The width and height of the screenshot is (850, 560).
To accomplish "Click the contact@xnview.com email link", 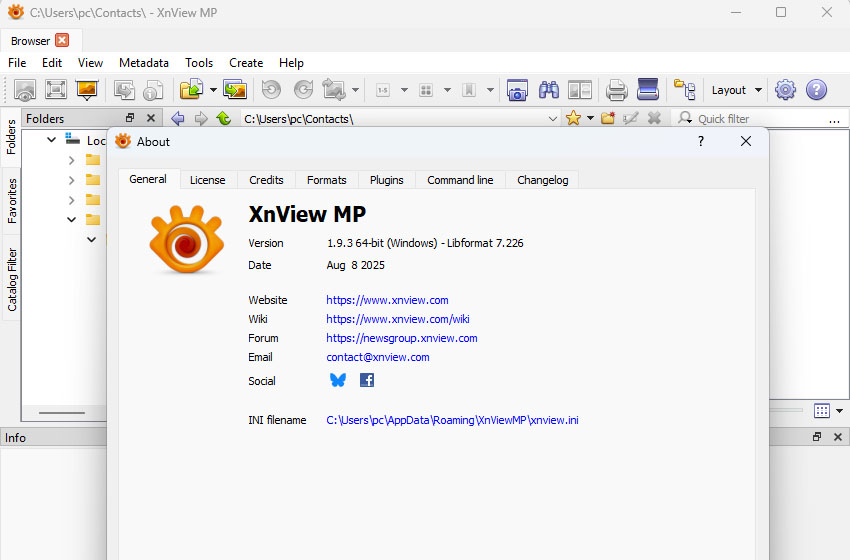I will click(378, 357).
